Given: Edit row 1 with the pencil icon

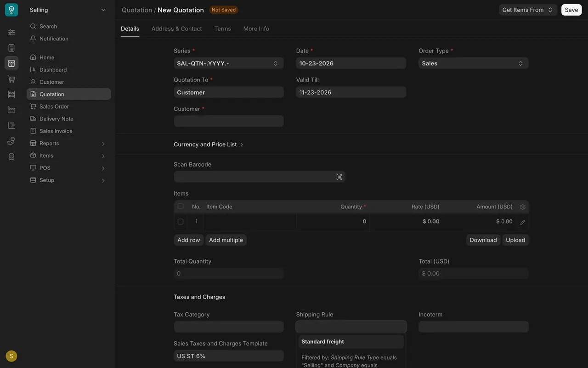Looking at the screenshot, I should click(x=522, y=222).
